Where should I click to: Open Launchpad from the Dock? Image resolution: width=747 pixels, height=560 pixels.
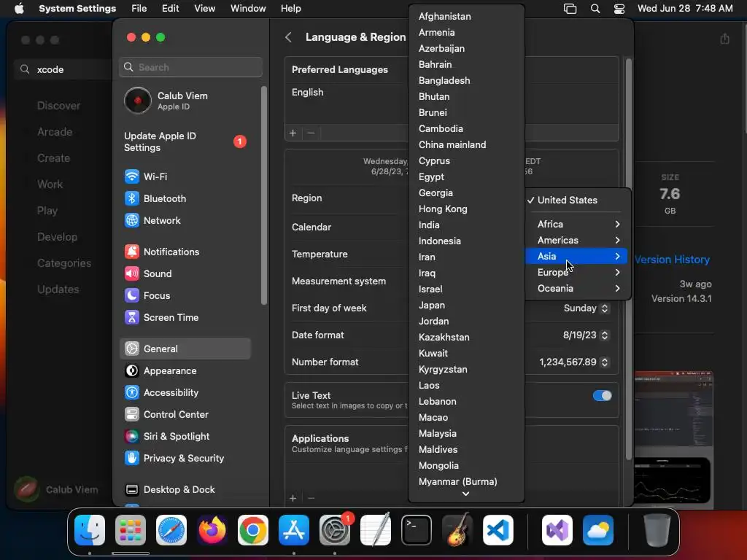pyautogui.click(x=131, y=530)
